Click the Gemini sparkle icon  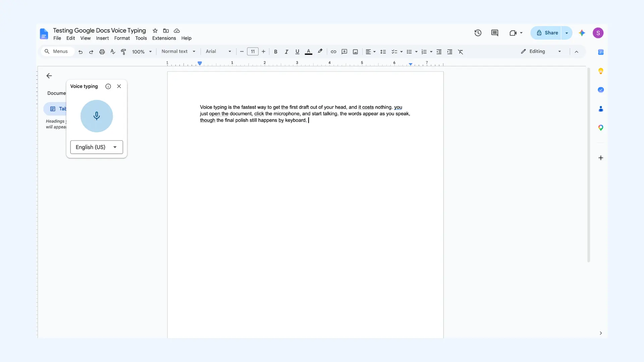(x=582, y=33)
